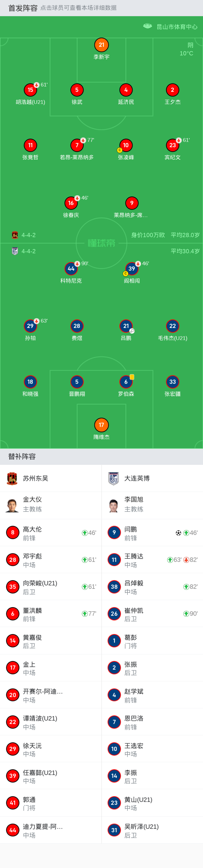The height and width of the screenshot is (868, 203).
Task: Click substitute 董洪麟 number 6 entry
Action: click(x=50, y=614)
